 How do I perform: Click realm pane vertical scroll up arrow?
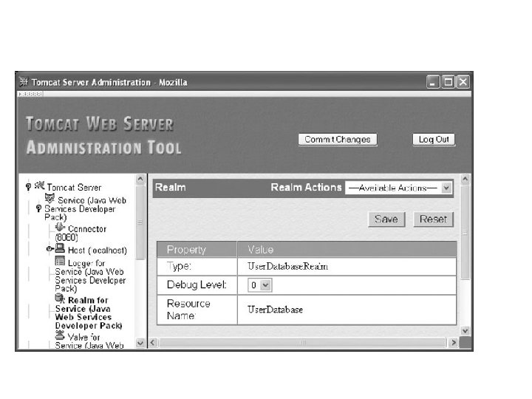465,179
